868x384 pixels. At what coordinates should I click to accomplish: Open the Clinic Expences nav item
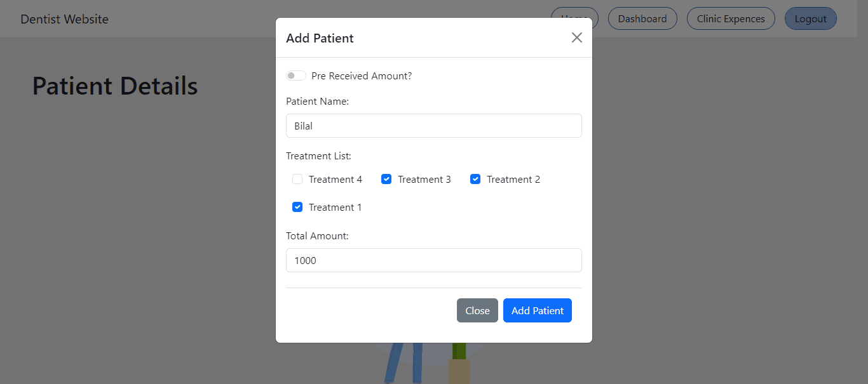731,18
